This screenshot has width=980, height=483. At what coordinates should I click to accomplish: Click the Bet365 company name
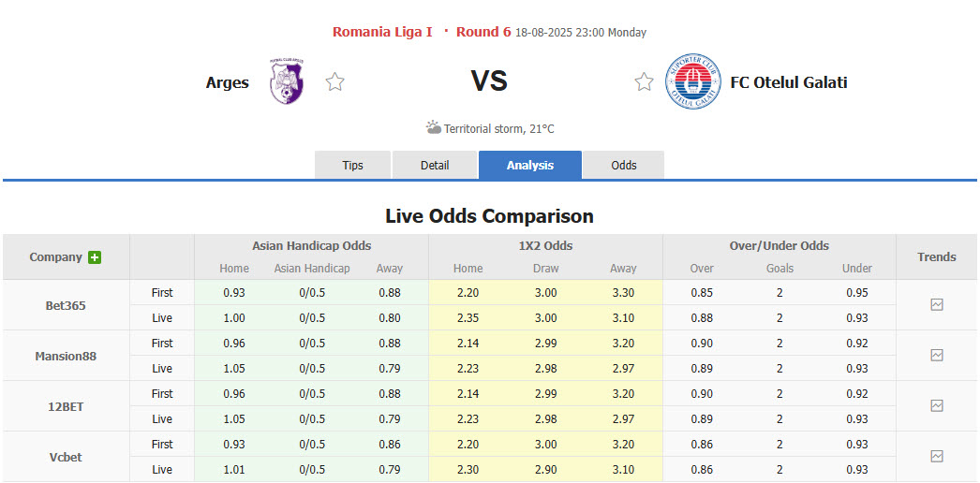pyautogui.click(x=66, y=305)
